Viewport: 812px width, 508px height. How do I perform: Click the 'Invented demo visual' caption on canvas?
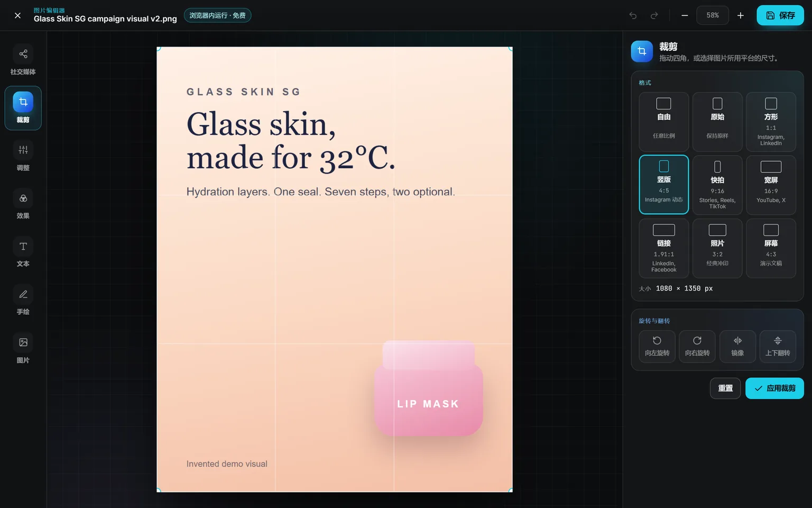[x=227, y=464]
